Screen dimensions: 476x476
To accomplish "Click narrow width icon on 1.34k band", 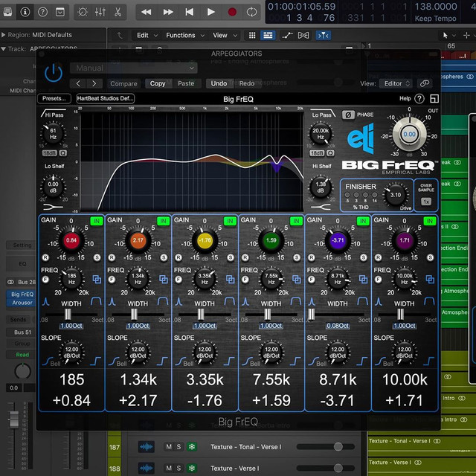I will (112, 301).
